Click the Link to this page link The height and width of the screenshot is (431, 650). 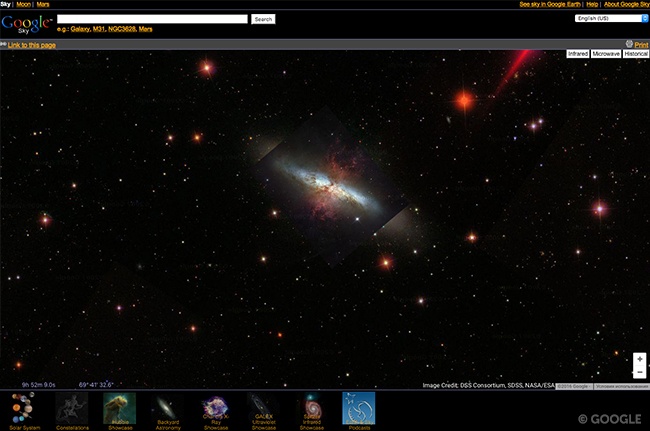tap(32, 45)
